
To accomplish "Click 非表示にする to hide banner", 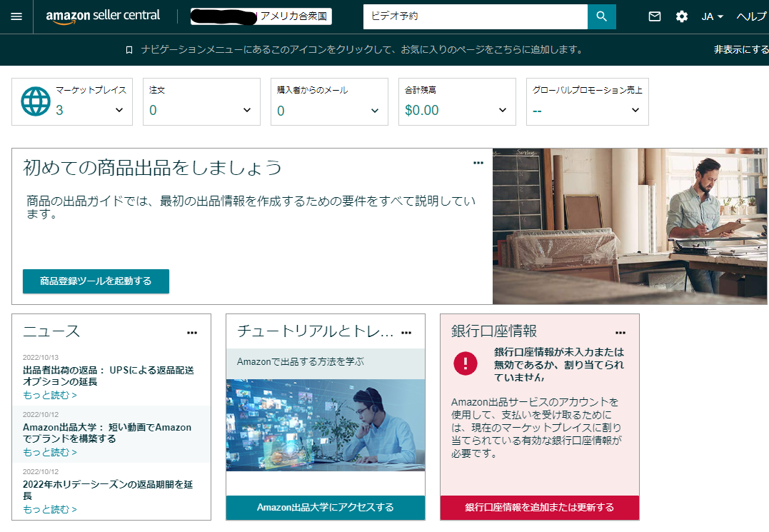I will pyautogui.click(x=741, y=49).
